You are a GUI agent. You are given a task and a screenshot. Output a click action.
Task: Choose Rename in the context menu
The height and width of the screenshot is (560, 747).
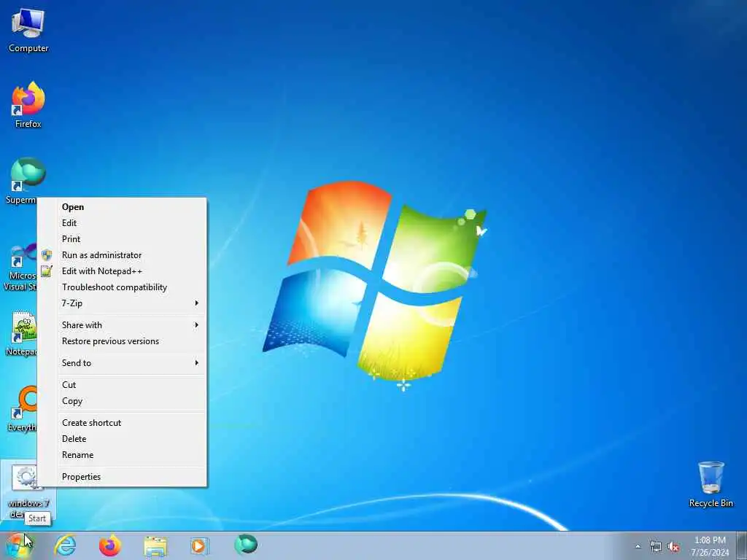point(123,455)
